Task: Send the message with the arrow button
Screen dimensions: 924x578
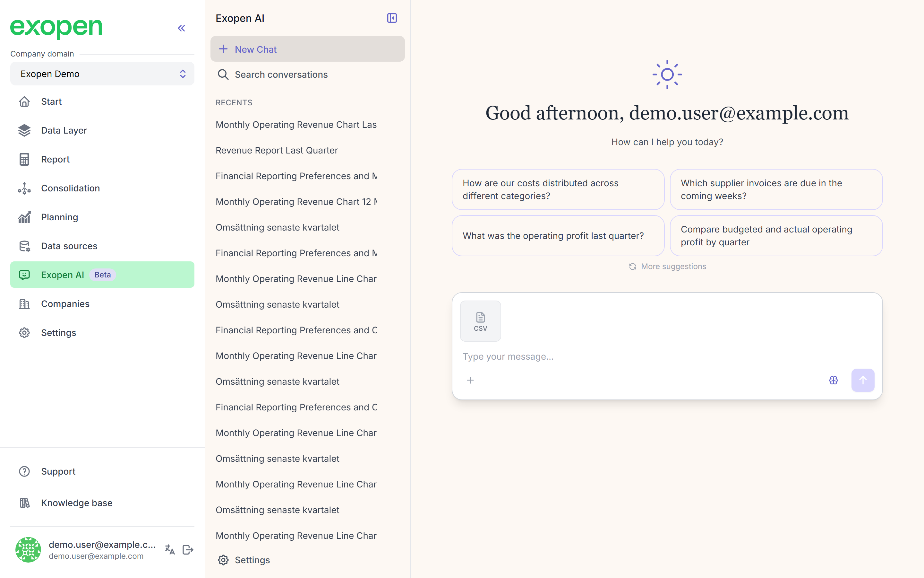Action: pyautogui.click(x=863, y=381)
